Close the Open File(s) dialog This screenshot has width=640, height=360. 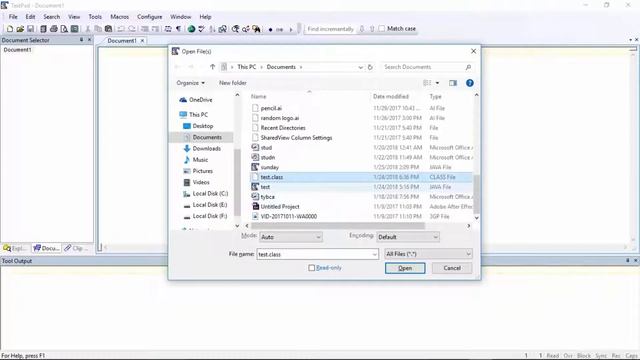473,51
